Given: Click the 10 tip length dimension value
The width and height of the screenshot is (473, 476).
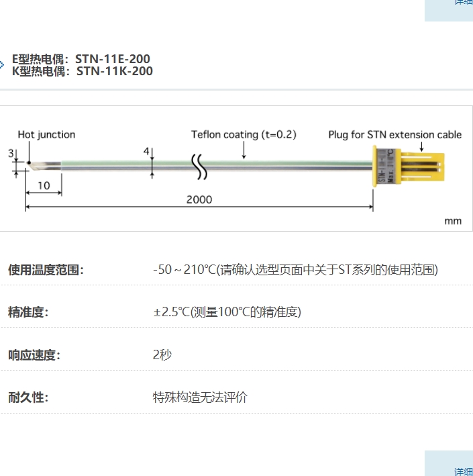Looking at the screenshot, I should (44, 185).
